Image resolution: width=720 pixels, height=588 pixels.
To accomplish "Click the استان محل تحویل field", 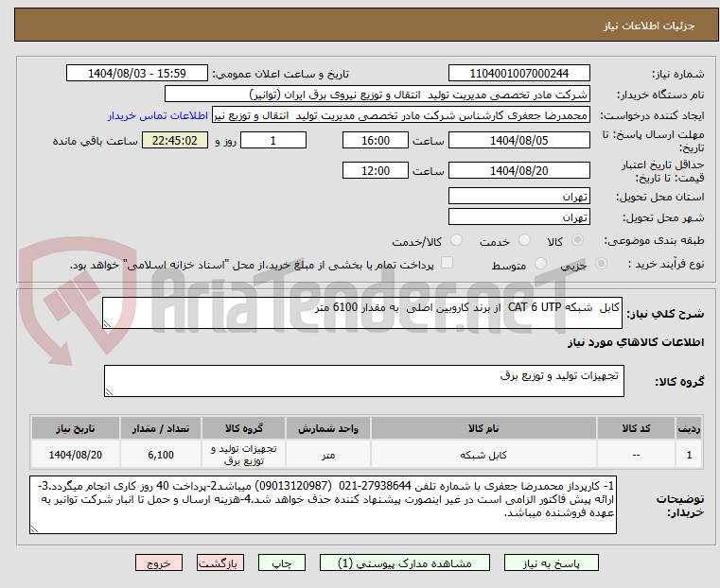I will (x=518, y=197).
